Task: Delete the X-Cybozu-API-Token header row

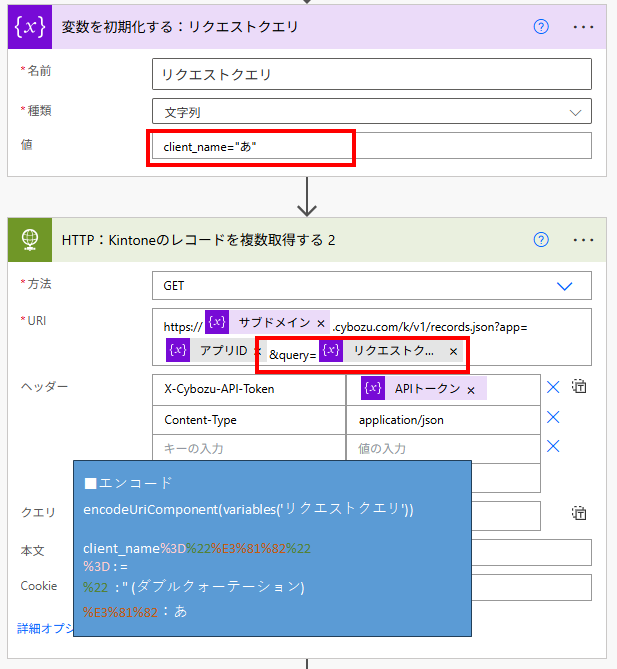Action: (x=553, y=387)
